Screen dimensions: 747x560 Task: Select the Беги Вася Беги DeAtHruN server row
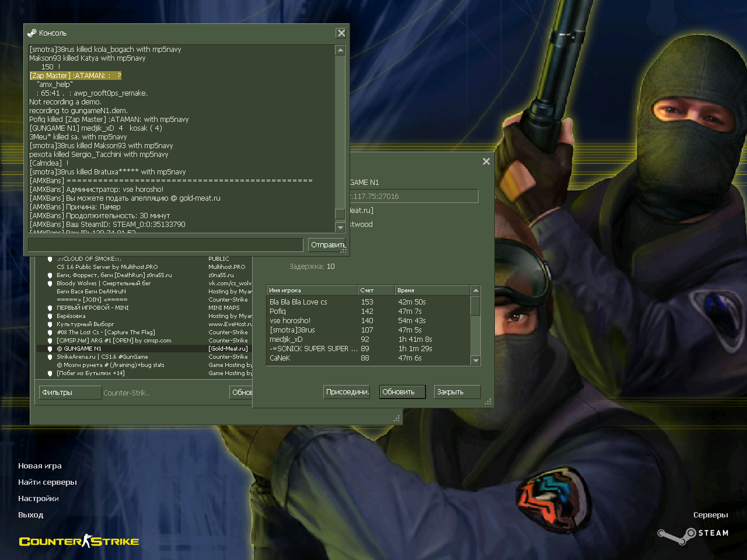pos(144,292)
